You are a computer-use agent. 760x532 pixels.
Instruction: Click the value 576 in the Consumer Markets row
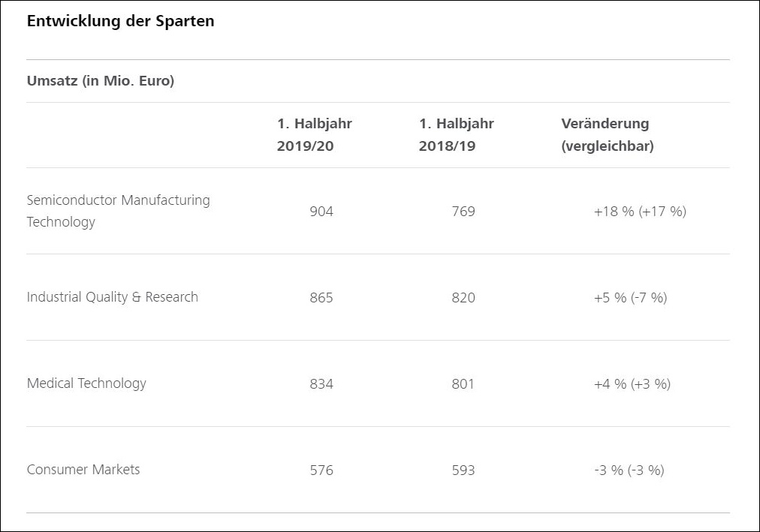pos(321,470)
